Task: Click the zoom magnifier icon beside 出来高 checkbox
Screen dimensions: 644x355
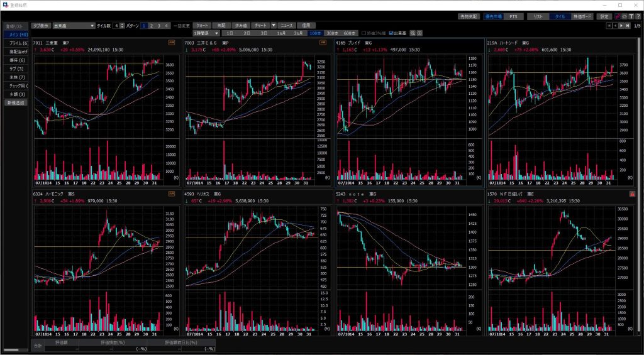Action: click(x=413, y=33)
